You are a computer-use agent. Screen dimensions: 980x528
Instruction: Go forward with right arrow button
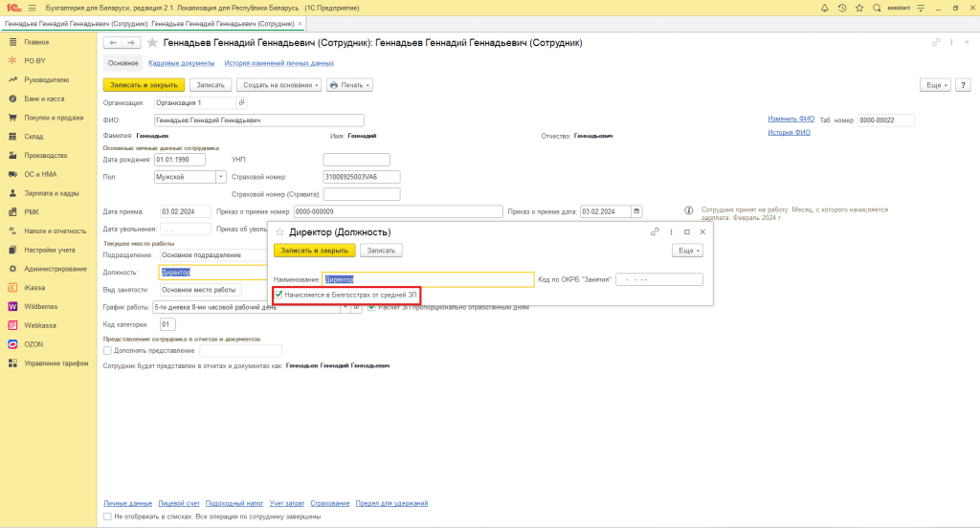tap(130, 42)
